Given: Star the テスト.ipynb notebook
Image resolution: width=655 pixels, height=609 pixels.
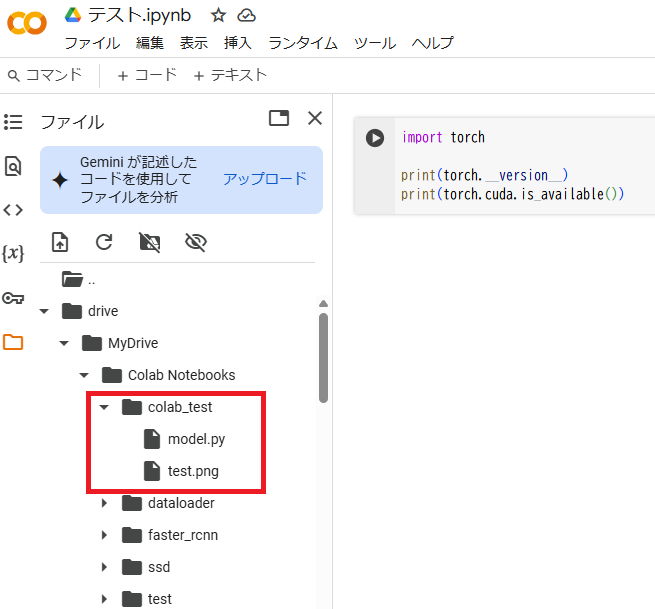Looking at the screenshot, I should [218, 15].
